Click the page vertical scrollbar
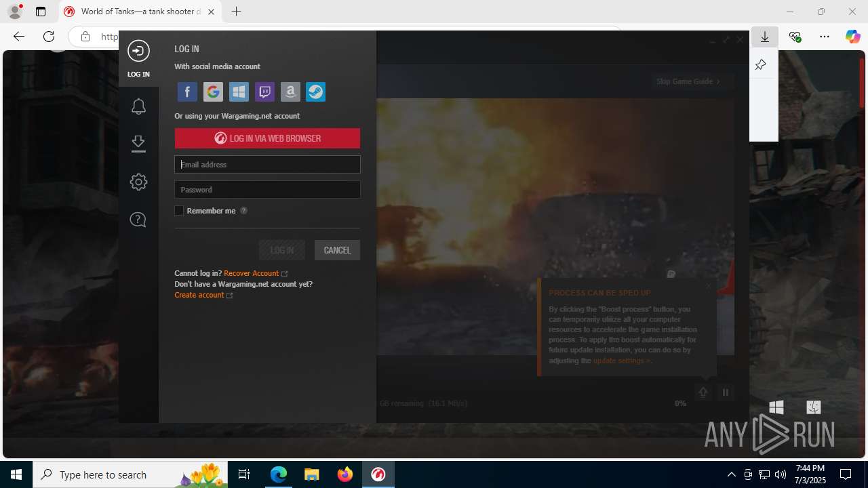This screenshot has height=488, width=868. coord(862,81)
